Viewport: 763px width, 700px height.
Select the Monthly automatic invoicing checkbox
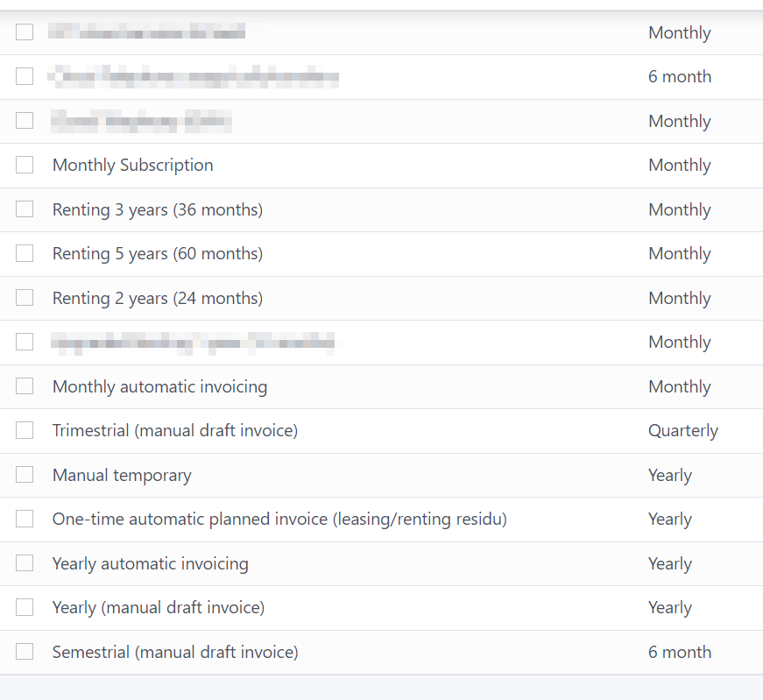click(x=25, y=386)
